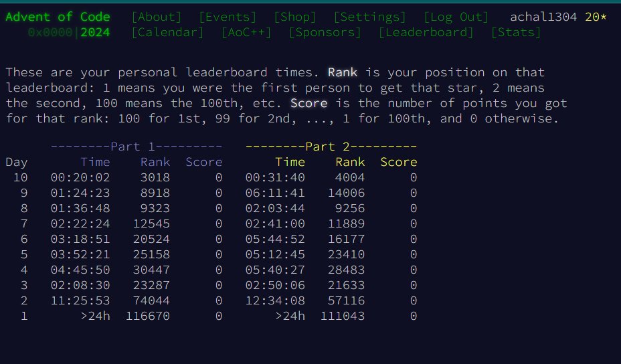Open the AoC++ page
This screenshot has height=364, width=621.
tap(246, 33)
